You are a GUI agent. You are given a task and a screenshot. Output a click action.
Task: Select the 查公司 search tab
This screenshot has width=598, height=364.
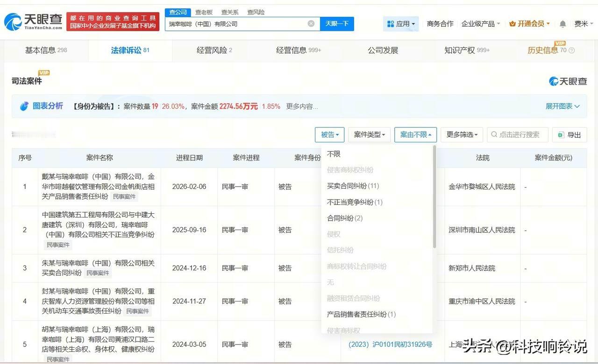[x=178, y=12]
